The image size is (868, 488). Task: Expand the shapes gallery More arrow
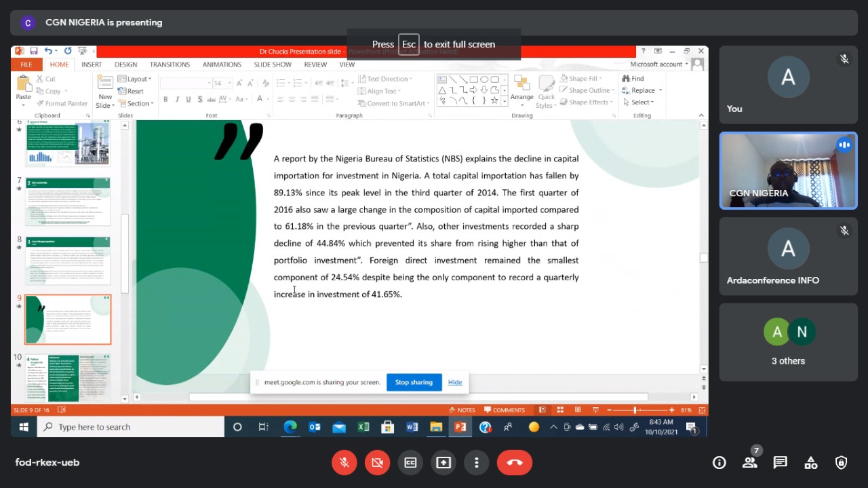click(504, 101)
